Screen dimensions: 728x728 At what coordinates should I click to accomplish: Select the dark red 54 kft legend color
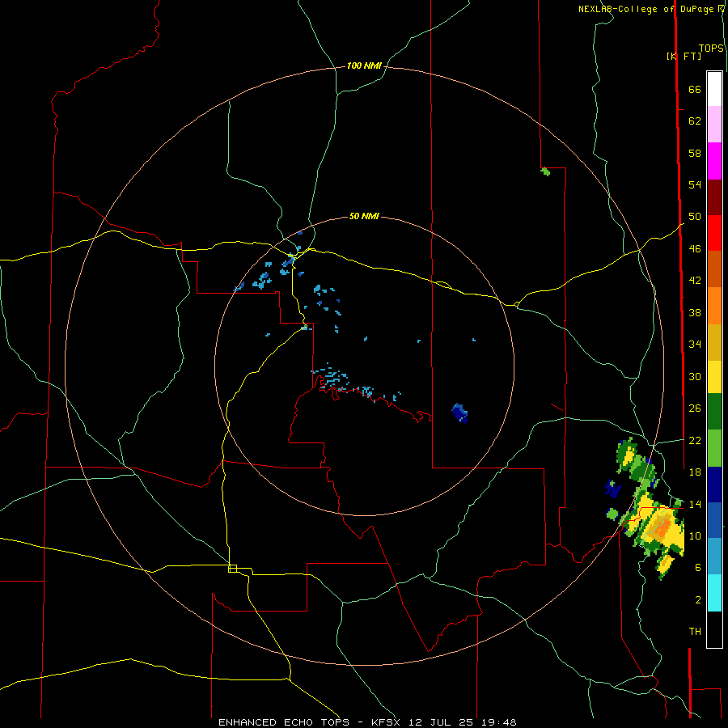(714, 197)
